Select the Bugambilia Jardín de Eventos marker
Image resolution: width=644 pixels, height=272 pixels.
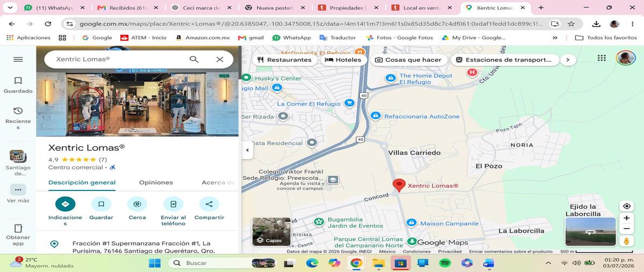(x=319, y=221)
